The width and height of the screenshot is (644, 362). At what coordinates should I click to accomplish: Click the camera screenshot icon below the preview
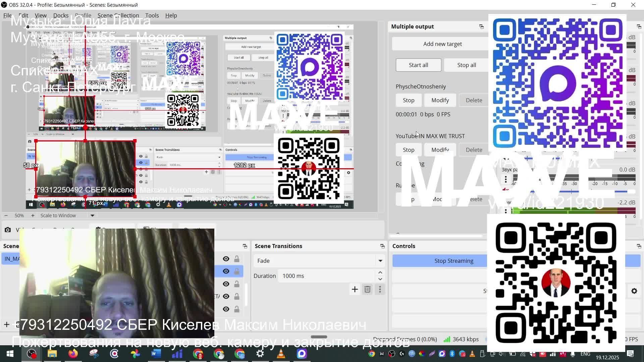coord(8,230)
